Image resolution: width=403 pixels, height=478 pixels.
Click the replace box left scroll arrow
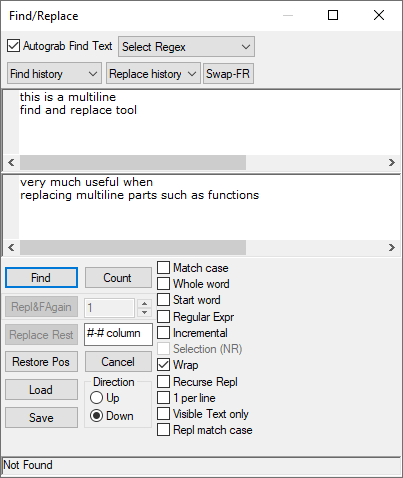pos(11,248)
